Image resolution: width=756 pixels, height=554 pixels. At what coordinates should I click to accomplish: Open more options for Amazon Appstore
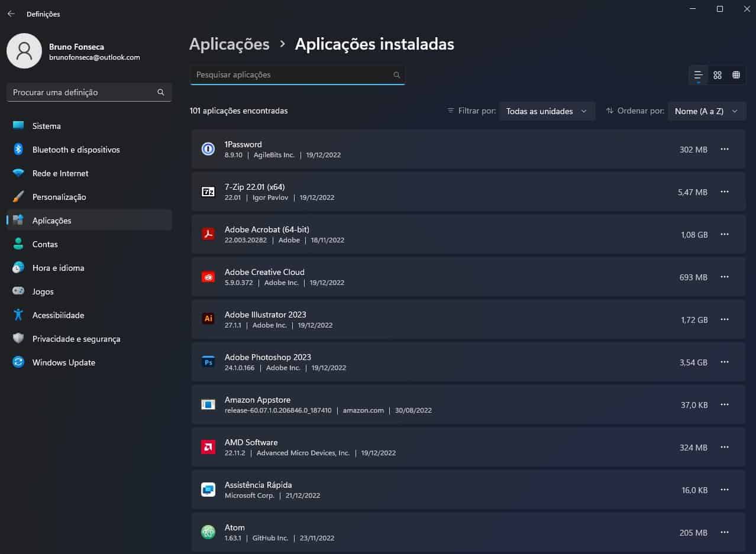pos(725,404)
